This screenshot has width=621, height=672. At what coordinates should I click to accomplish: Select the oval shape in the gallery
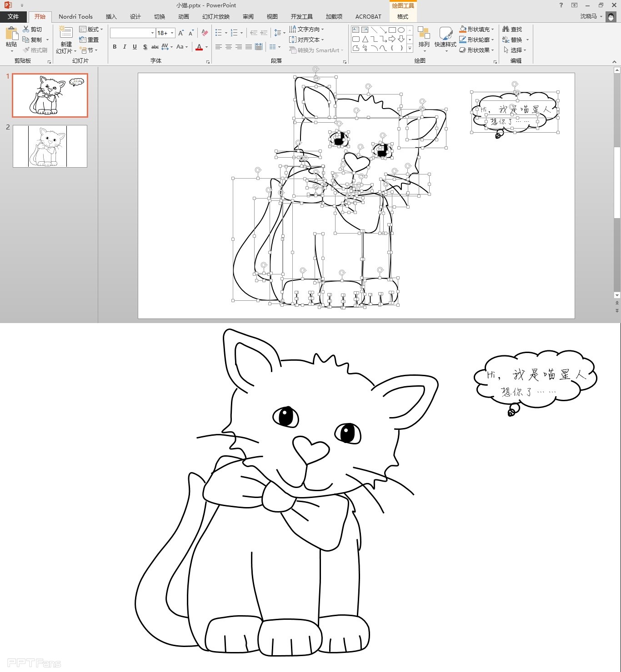[401, 30]
